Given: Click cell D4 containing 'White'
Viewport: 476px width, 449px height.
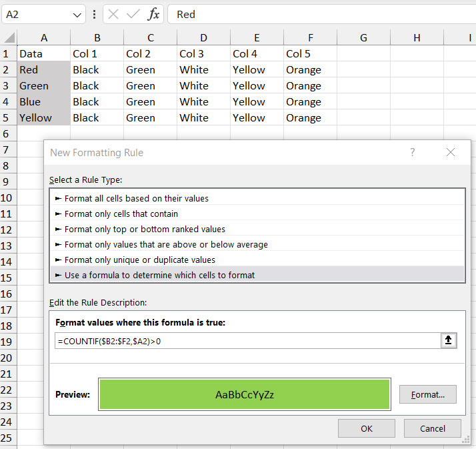Looking at the screenshot, I should (x=204, y=102).
